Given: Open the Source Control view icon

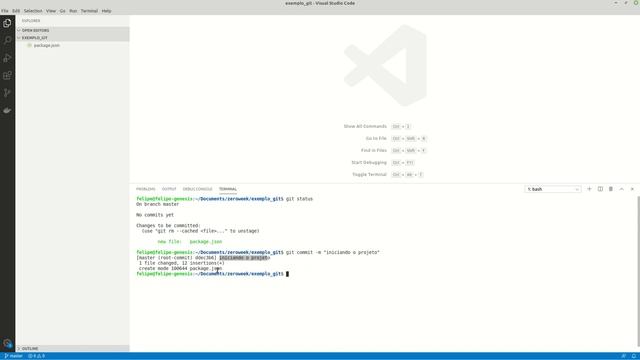Looking at the screenshot, I should tap(7, 93).
